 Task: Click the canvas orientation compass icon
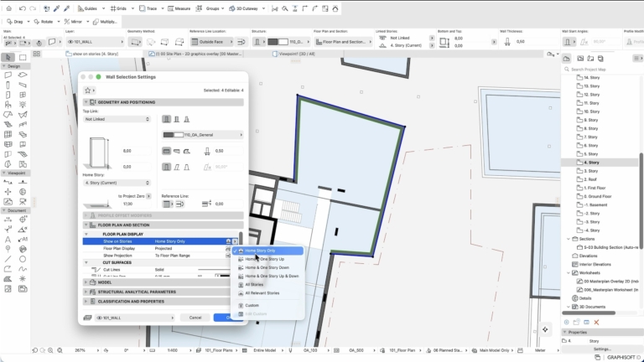545,329
